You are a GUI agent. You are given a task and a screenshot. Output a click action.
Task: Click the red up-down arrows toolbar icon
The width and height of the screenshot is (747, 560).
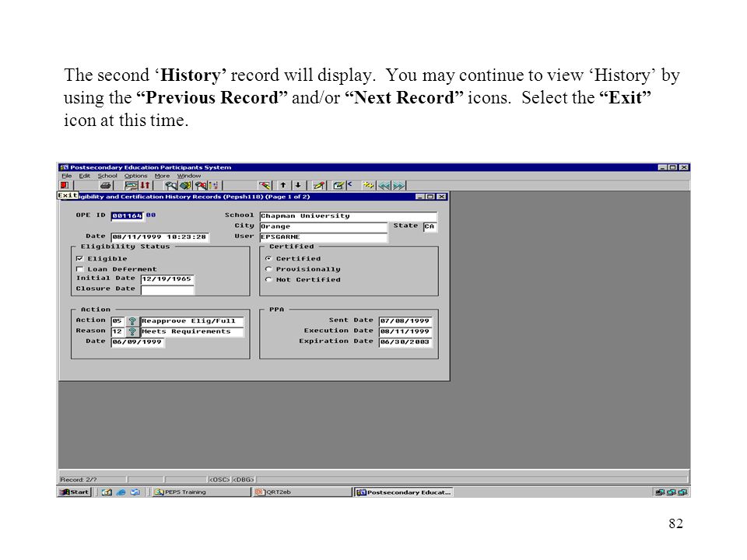click(x=145, y=185)
